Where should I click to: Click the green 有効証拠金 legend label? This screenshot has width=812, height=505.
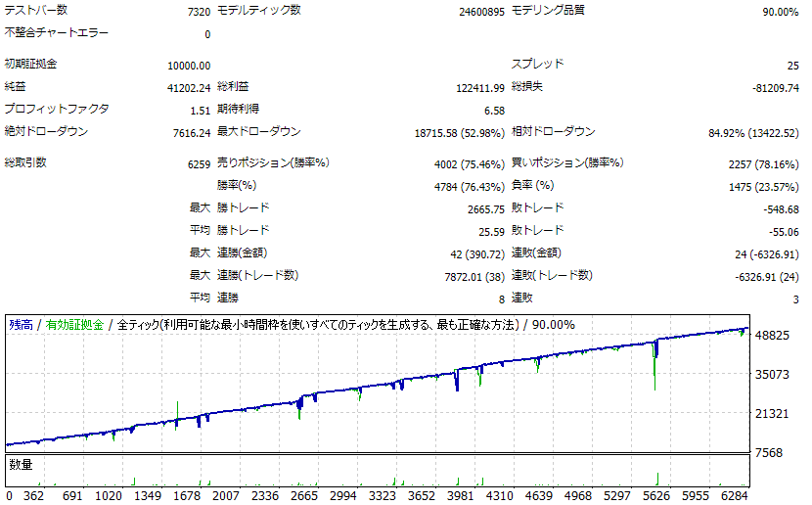[72, 324]
